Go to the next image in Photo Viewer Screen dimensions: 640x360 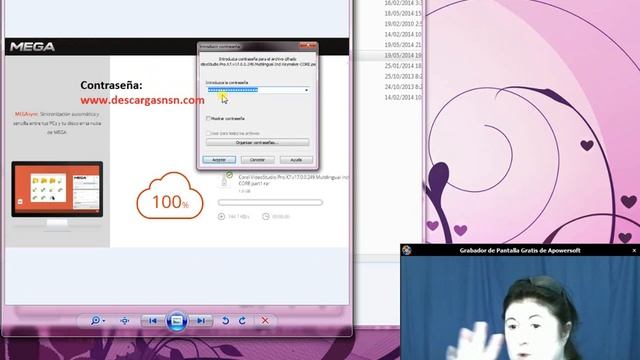click(x=201, y=321)
